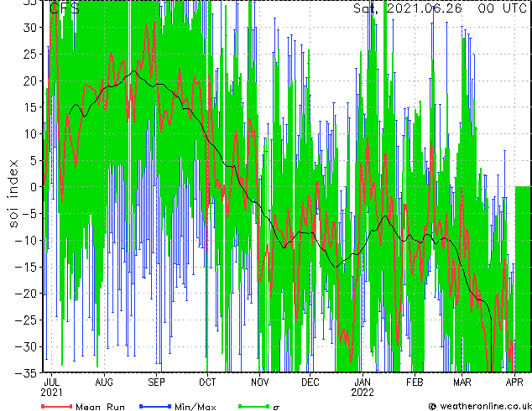The image size is (532, 411).
Task: Click the OCT month label
Action: (x=207, y=382)
